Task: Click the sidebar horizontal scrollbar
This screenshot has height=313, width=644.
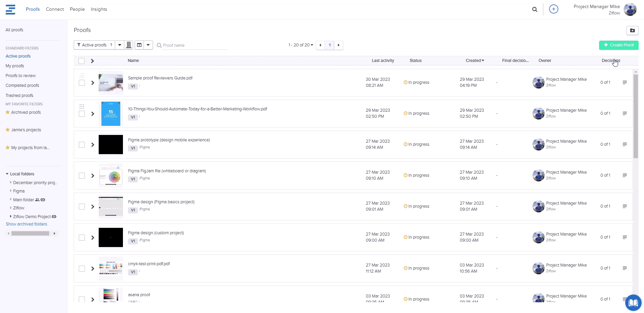Action: (x=30, y=234)
